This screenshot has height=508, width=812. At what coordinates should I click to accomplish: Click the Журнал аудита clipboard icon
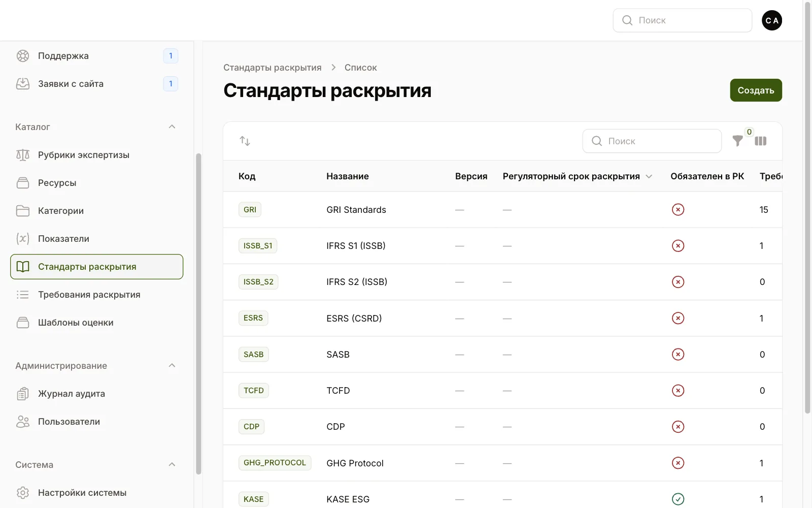(x=23, y=394)
